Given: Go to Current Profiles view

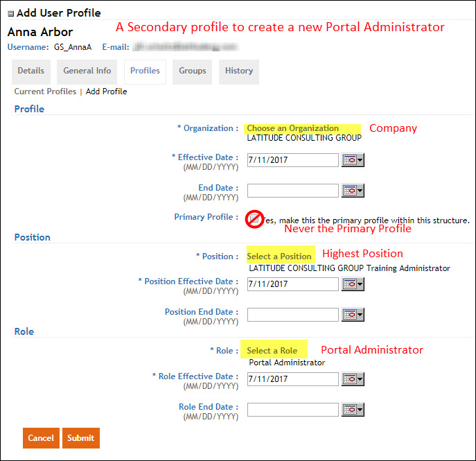Looking at the screenshot, I should [45, 92].
